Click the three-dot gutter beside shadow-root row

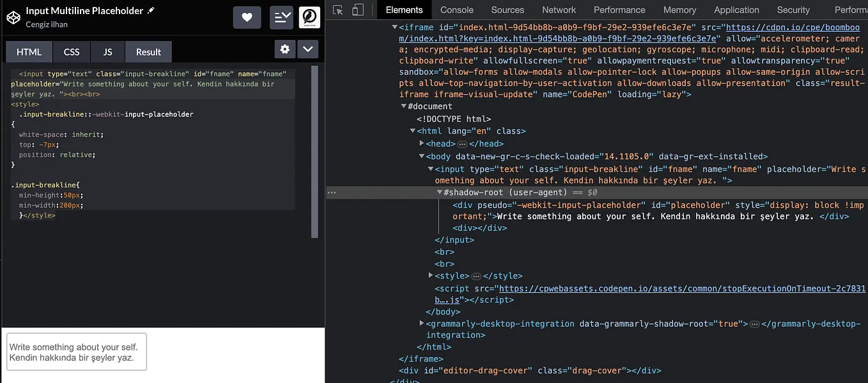[331, 192]
